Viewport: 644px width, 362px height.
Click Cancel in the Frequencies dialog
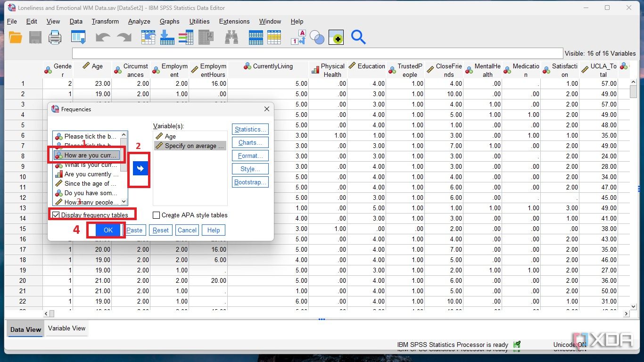(x=187, y=230)
